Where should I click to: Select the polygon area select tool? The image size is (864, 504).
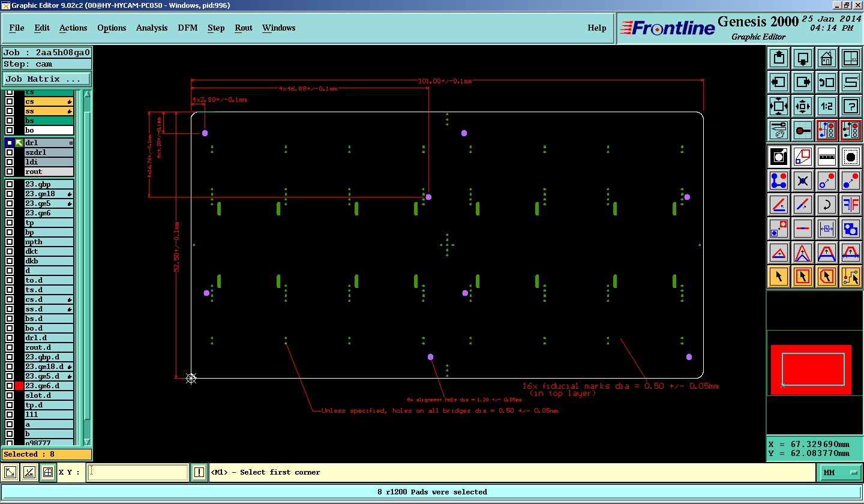click(x=827, y=277)
